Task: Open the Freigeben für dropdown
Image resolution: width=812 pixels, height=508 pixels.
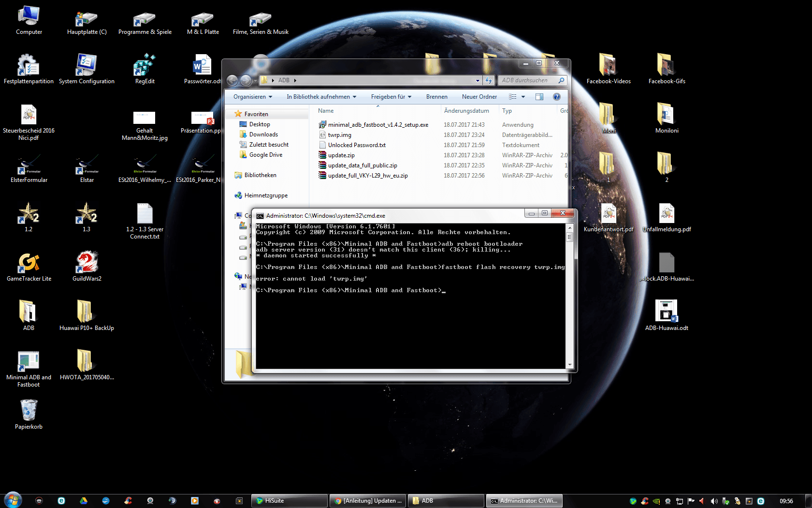Action: pyautogui.click(x=391, y=97)
